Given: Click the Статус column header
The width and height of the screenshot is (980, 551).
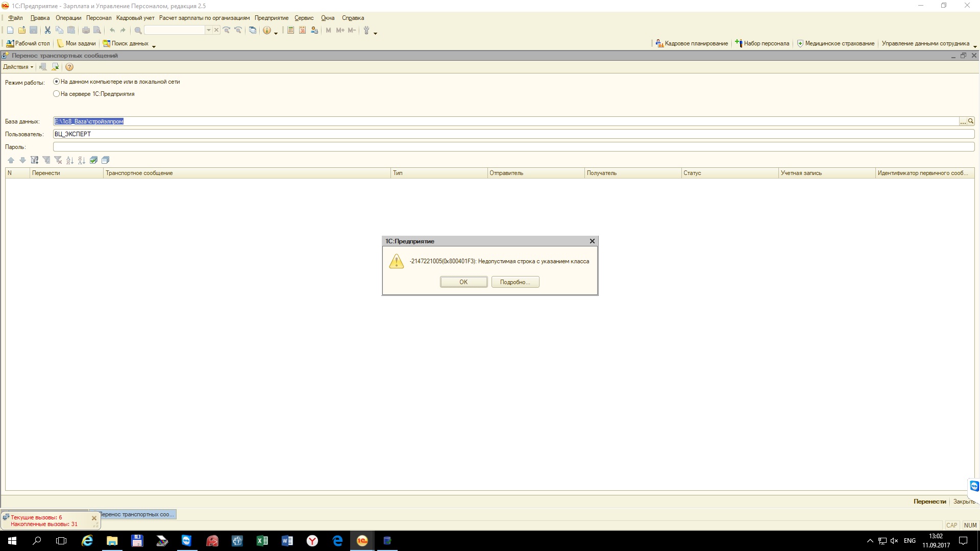Looking at the screenshot, I should (x=729, y=173).
